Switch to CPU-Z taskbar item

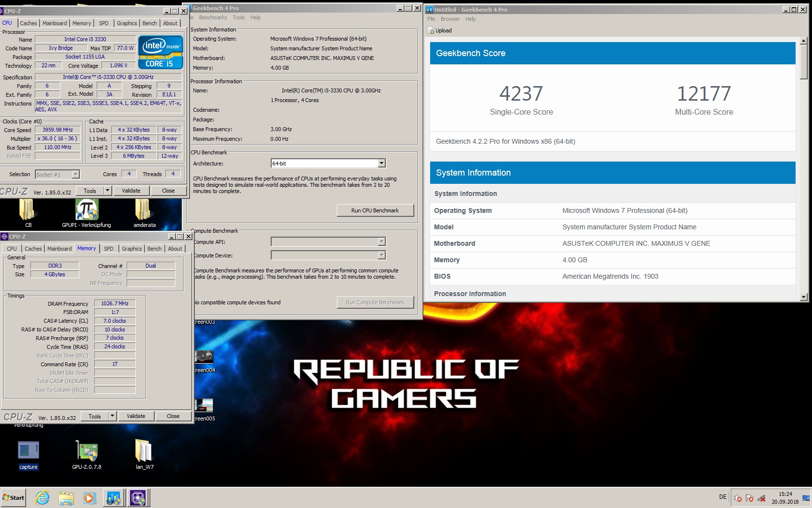coord(138,497)
